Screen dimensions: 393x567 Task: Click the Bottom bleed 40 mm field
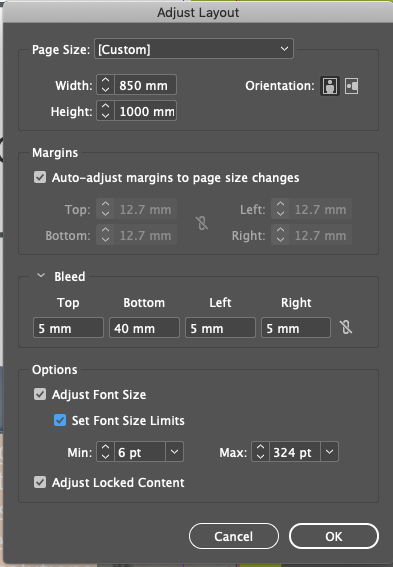[144, 328]
